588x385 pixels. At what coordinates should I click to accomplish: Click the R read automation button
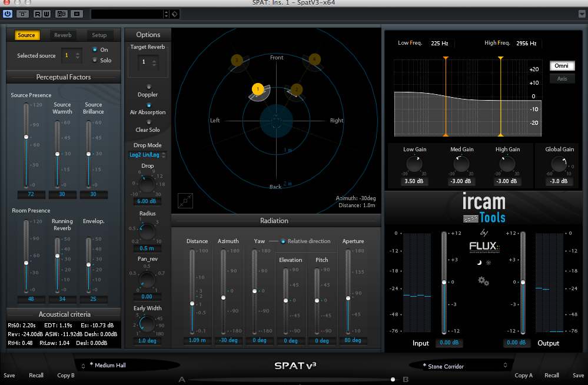pyautogui.click(x=38, y=14)
